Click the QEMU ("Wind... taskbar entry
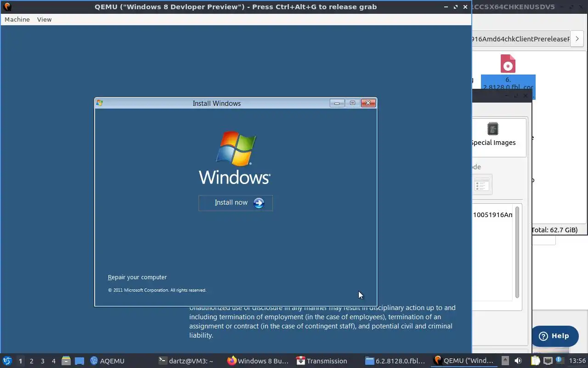 [464, 361]
